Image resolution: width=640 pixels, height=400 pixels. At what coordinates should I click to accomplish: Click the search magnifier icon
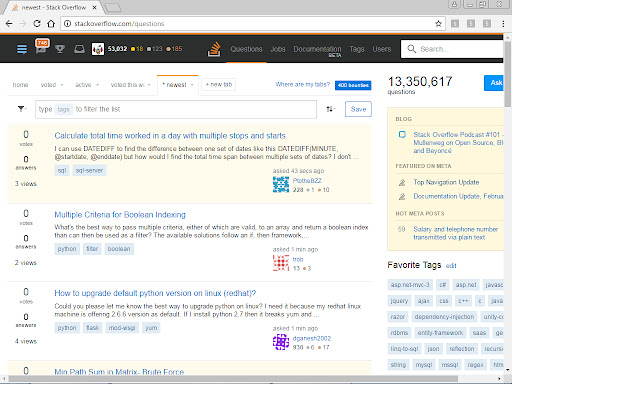coord(411,49)
